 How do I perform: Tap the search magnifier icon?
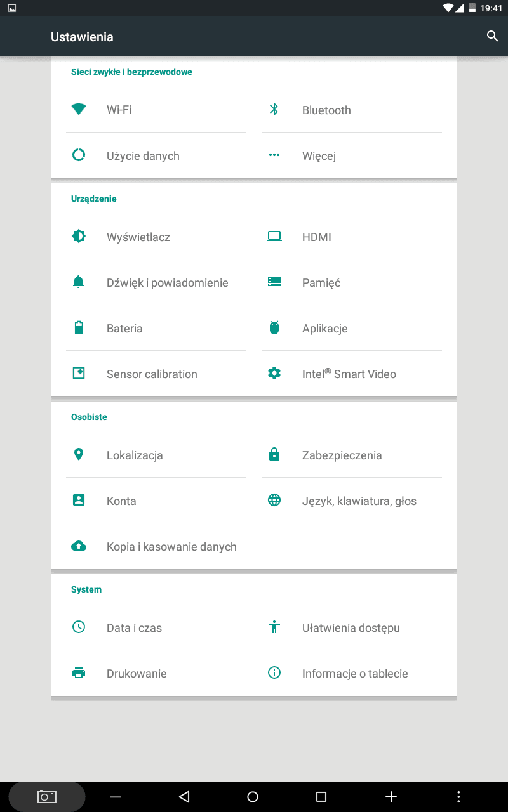coord(492,36)
